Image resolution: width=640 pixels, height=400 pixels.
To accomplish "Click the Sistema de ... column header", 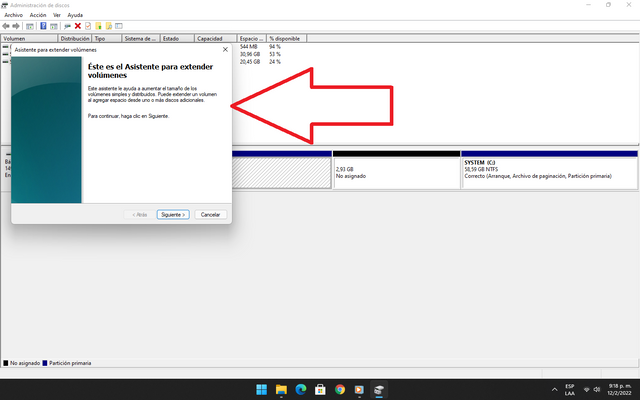I will click(141, 38).
